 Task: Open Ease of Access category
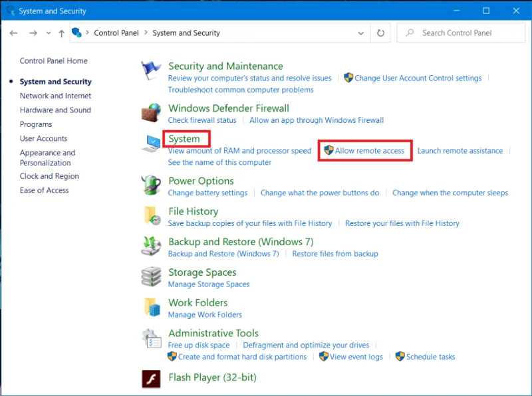point(44,190)
